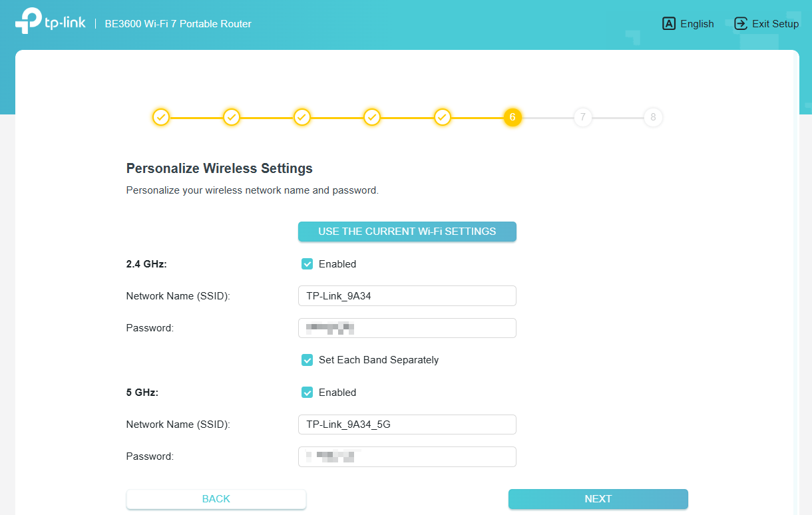Click the 2.4 GHz password field
Viewport: 812px width, 515px height.
tap(407, 327)
